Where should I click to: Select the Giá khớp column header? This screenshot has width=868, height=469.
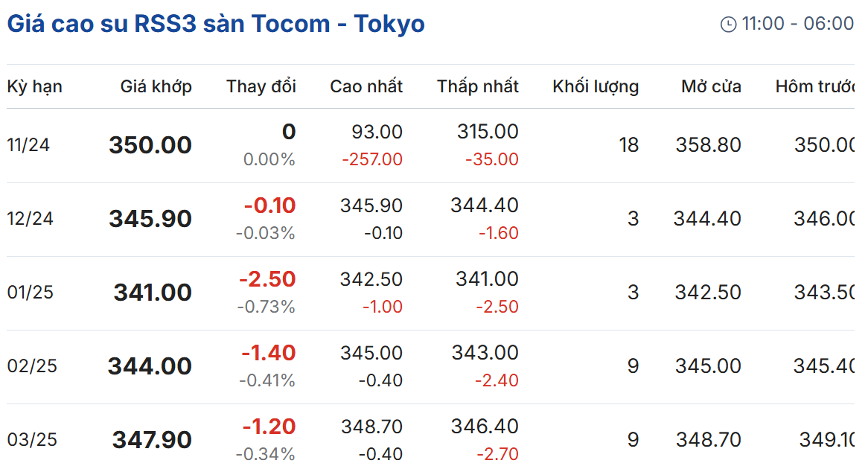coord(156,86)
